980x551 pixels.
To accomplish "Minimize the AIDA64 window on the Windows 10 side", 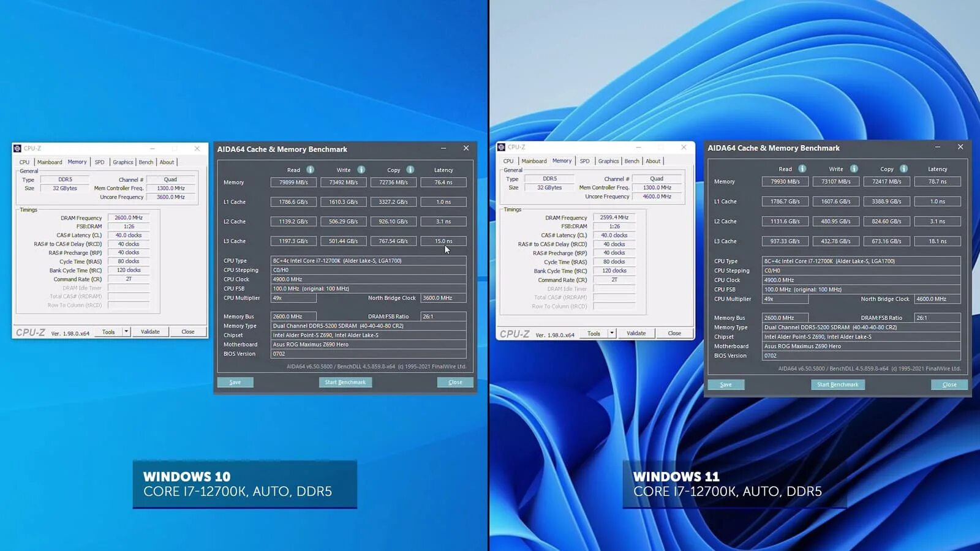I will [x=443, y=148].
